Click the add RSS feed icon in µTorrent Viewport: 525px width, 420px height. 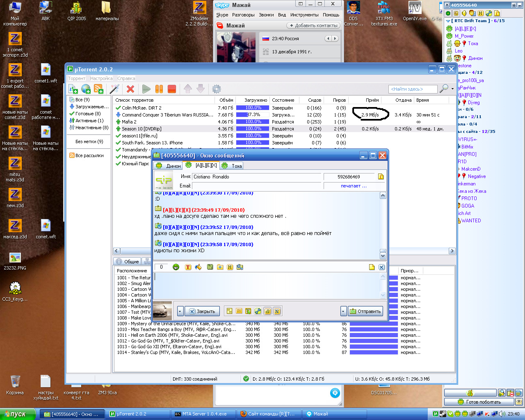(98, 89)
